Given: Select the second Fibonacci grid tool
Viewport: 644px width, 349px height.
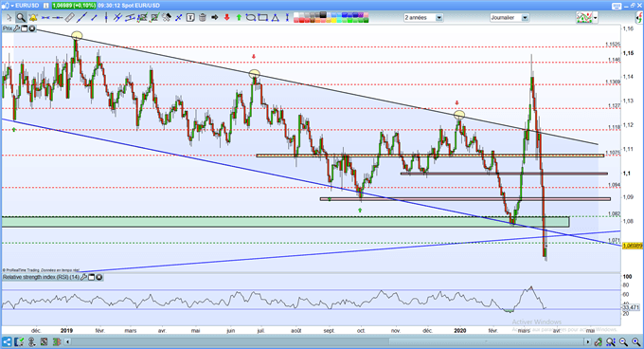Looking at the screenshot, I should [154, 17].
